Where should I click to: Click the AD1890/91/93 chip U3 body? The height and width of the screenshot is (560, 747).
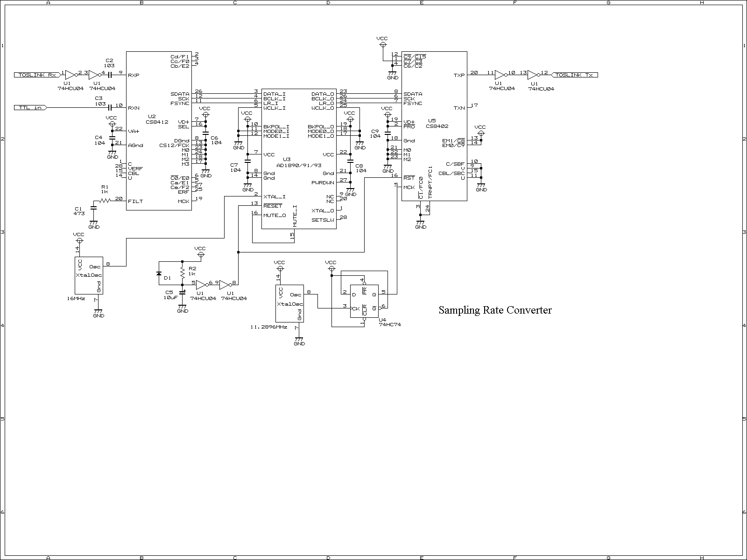tap(299, 159)
